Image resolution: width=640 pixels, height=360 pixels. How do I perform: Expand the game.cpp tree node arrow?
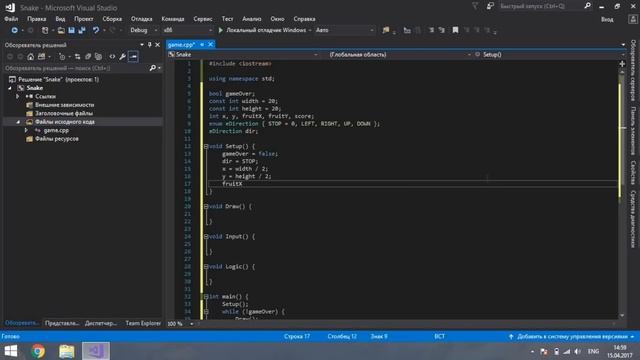pyautogui.click(x=26, y=130)
